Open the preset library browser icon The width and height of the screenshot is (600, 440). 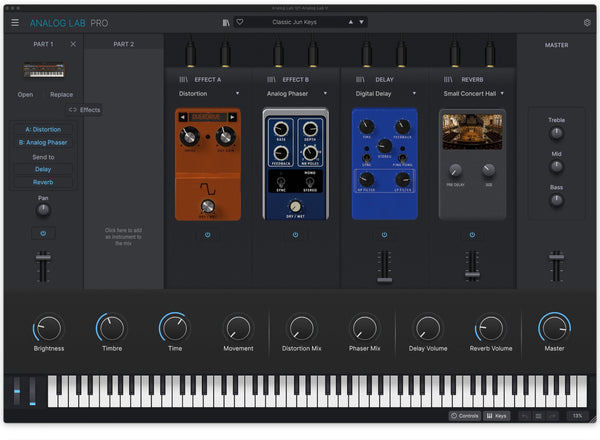(x=227, y=22)
